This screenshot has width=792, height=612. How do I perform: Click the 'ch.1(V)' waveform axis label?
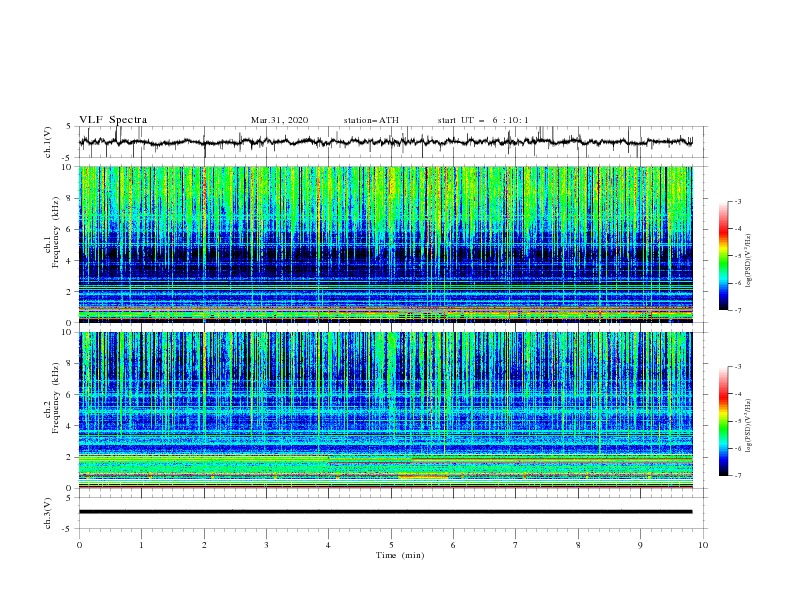click(x=48, y=142)
